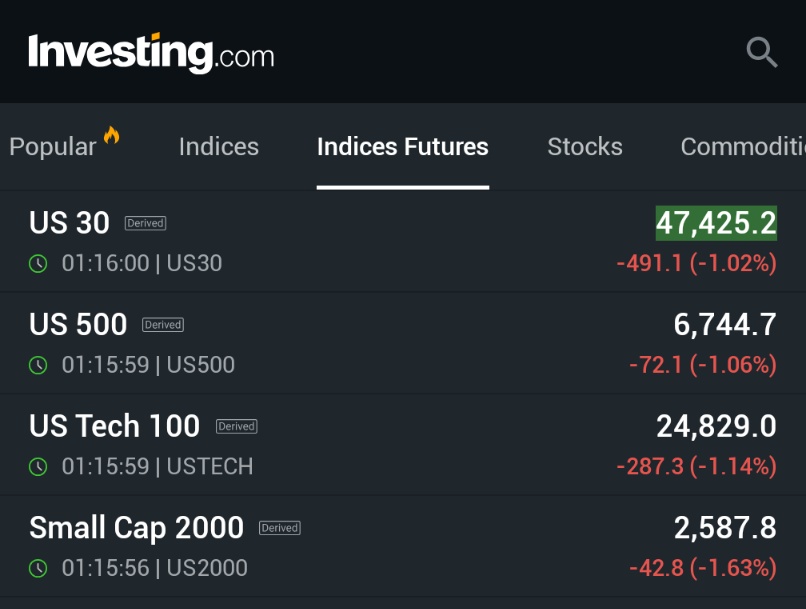
Task: Open the search magnifier icon
Action: pyautogui.click(x=762, y=52)
